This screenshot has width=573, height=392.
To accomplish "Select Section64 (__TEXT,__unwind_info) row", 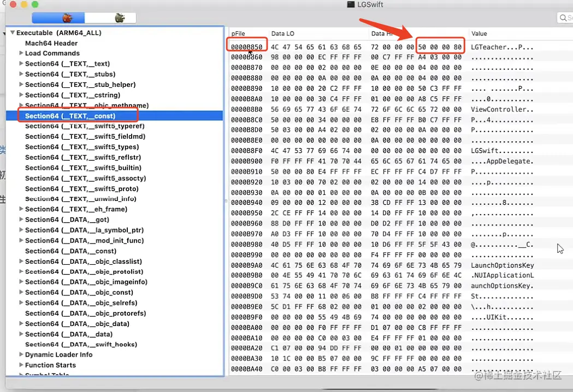I will [x=114, y=199].
